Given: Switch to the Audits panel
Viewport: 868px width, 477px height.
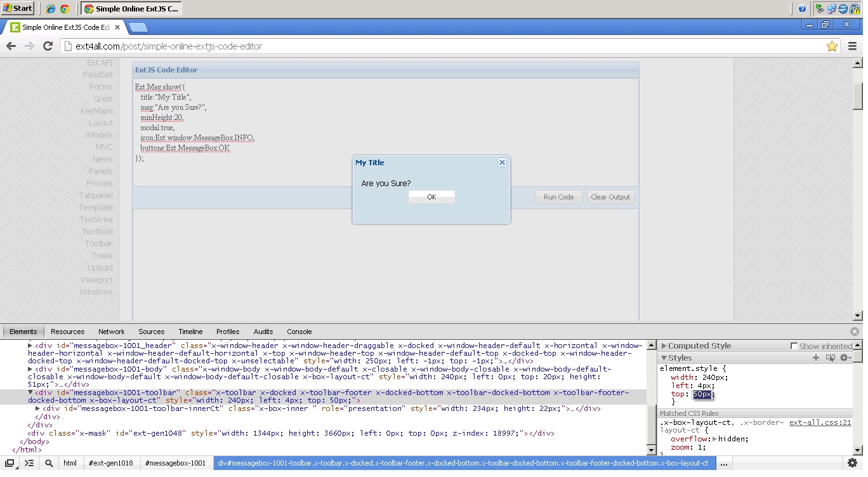Looking at the screenshot, I should click(x=263, y=332).
